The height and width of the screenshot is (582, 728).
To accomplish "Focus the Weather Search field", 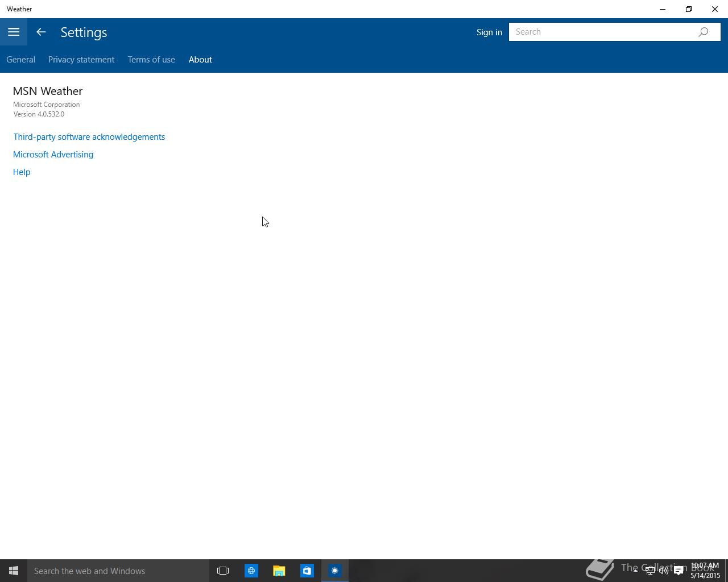I will 614,32.
